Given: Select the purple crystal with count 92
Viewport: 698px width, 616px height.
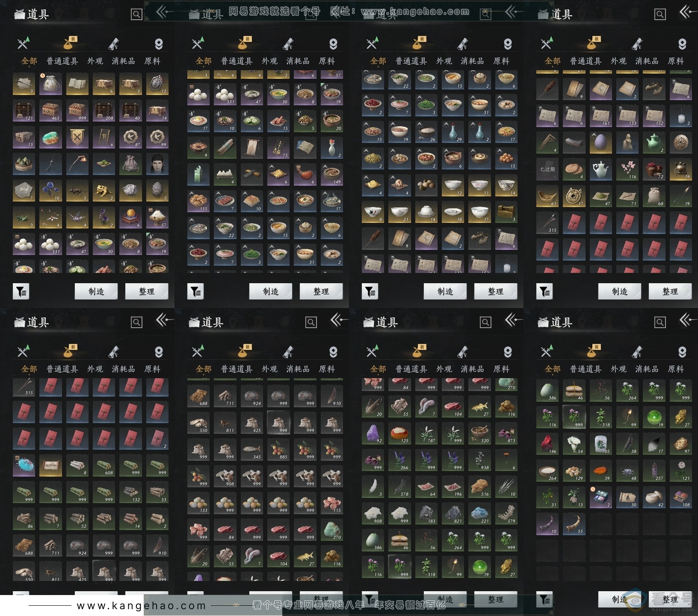Looking at the screenshot, I should click(373, 433).
